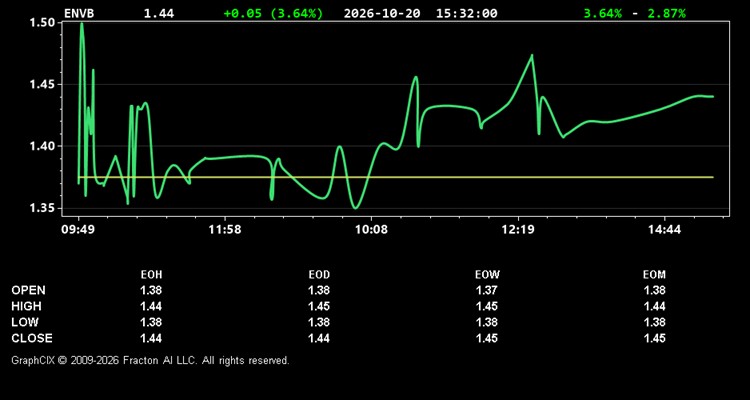This screenshot has width=750, height=400.
Task: Click the HIGH row label
Action: coord(26,306)
